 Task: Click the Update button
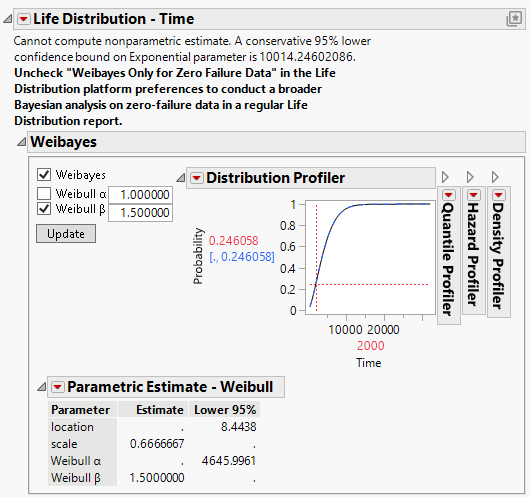coord(66,234)
